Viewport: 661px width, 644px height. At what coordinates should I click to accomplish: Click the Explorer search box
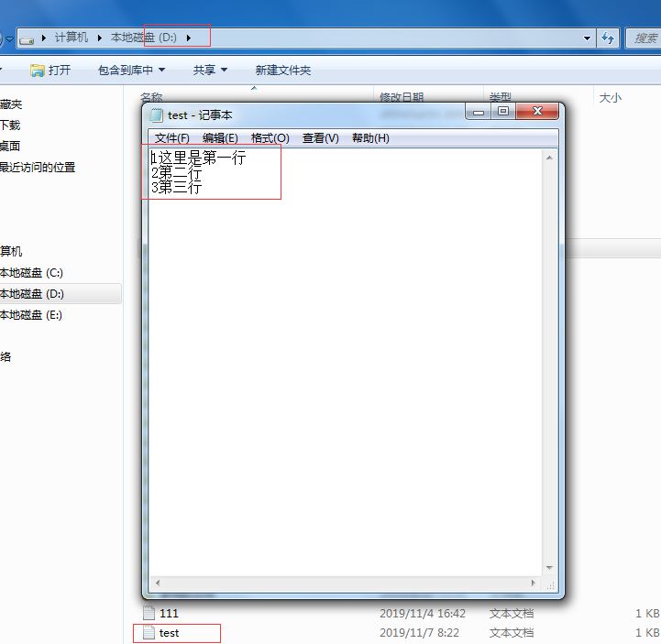(644, 38)
